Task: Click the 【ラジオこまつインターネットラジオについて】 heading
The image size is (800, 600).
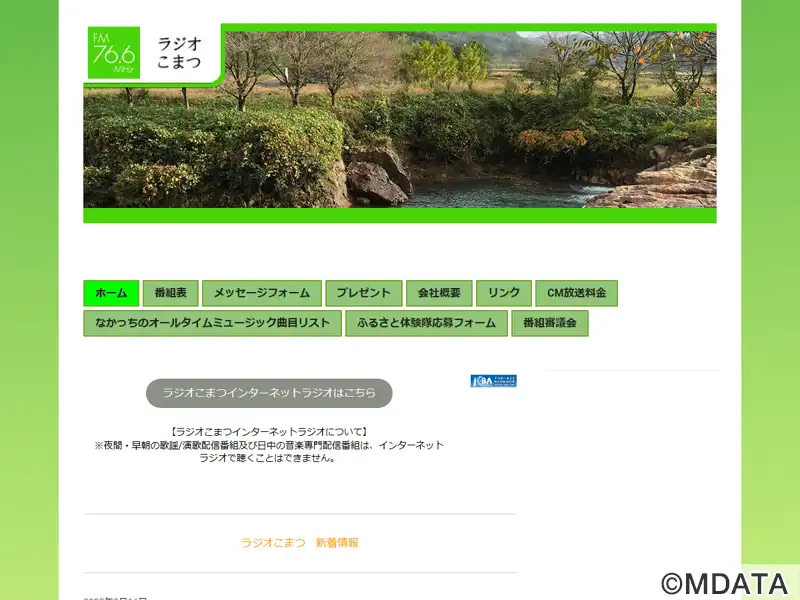Action: tap(269, 432)
